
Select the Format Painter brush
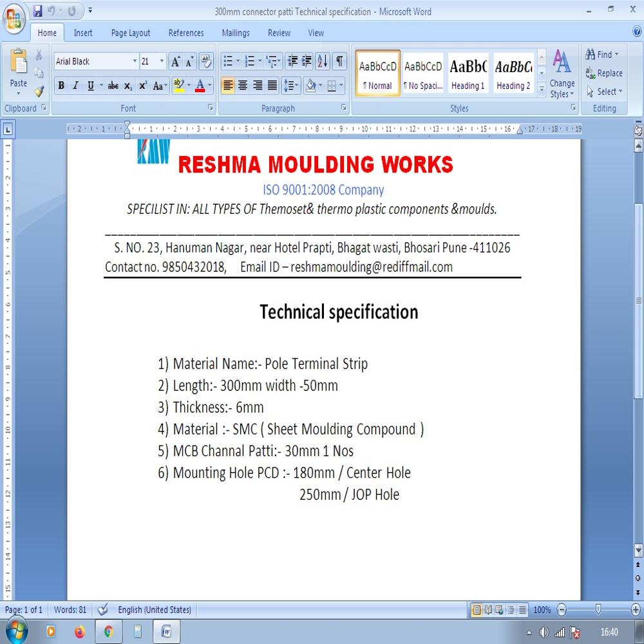click(x=39, y=91)
